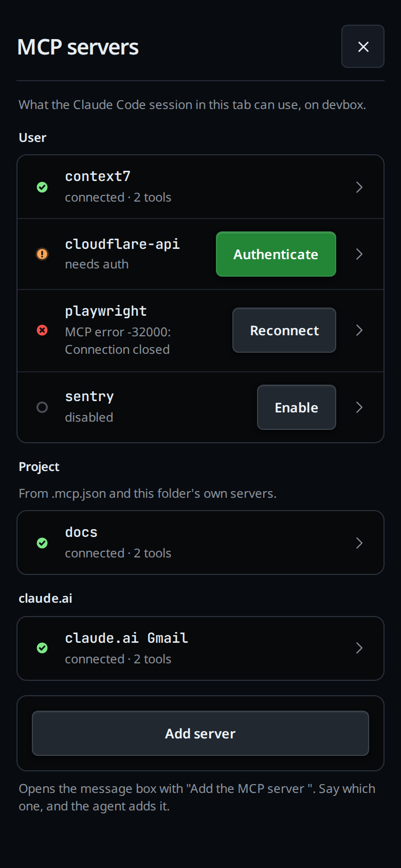Click sentry disabled circle status icon

pos(42,407)
